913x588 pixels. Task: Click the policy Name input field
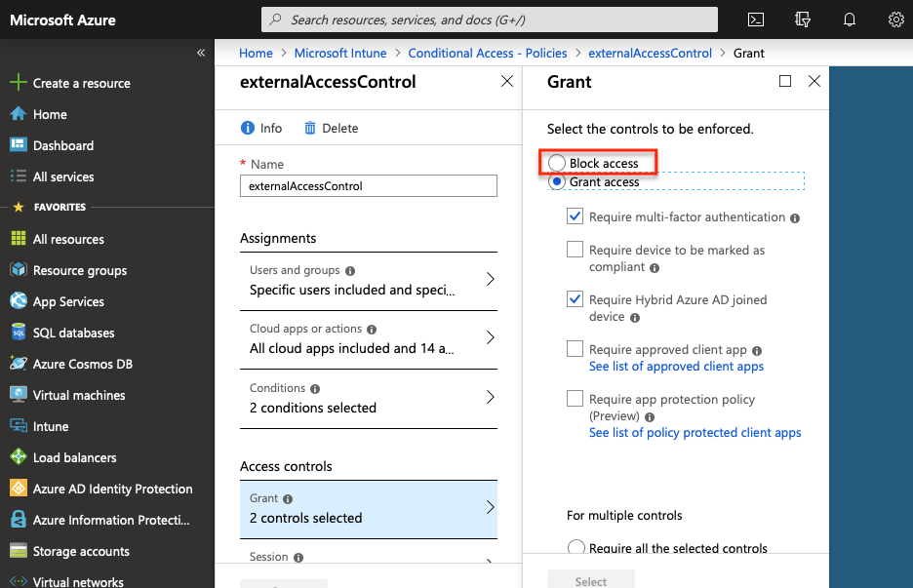point(369,186)
